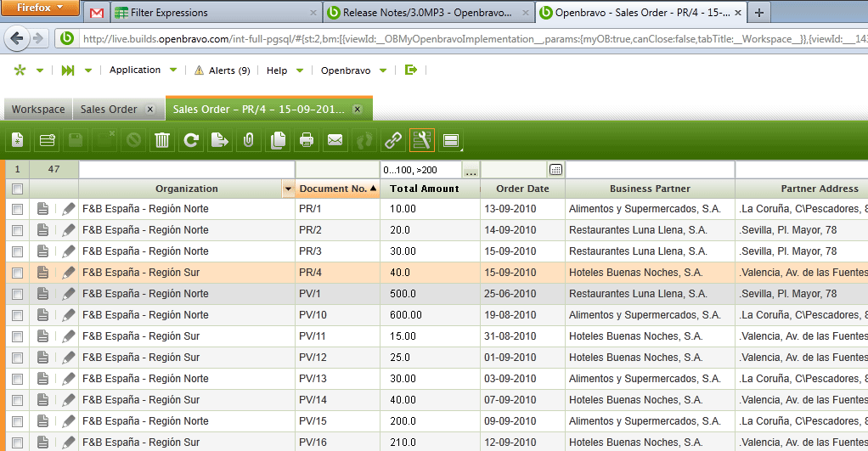Select the PV/10 row checkbox

17,315
